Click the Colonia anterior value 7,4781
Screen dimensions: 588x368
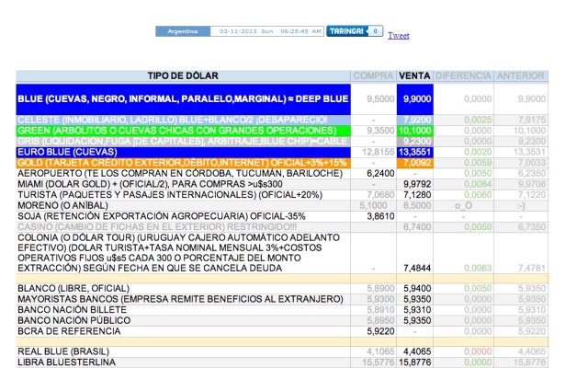point(532,268)
